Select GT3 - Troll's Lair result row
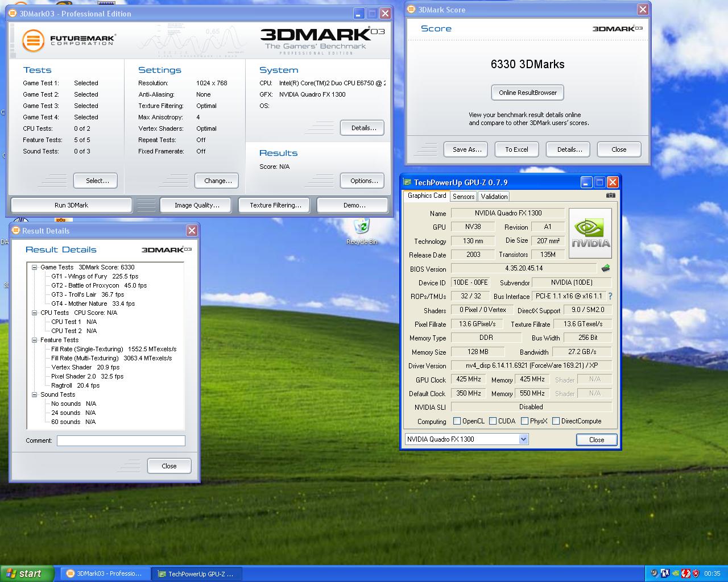The height and width of the screenshot is (582, 728). point(87,294)
